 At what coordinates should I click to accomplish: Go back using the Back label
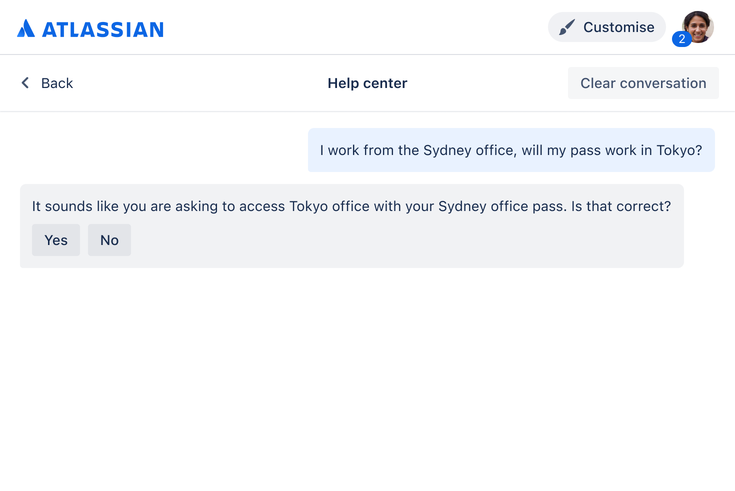point(57,83)
